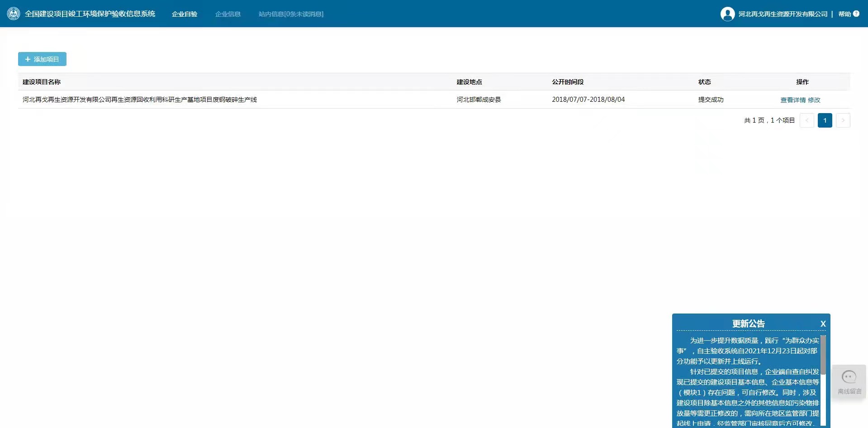Click the 更新公告 popup title
The height and width of the screenshot is (428, 868).
click(749, 324)
